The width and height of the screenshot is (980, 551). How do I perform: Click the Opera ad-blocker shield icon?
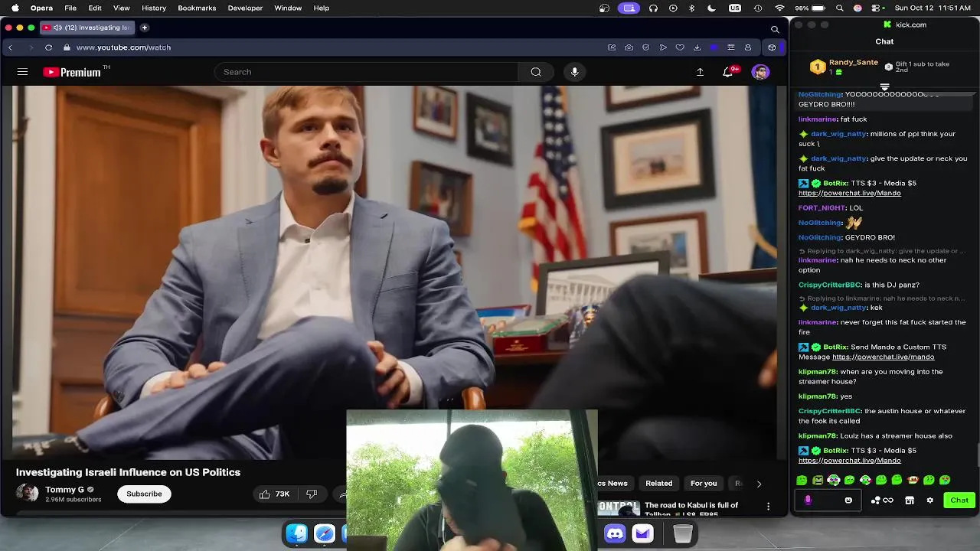point(645,47)
